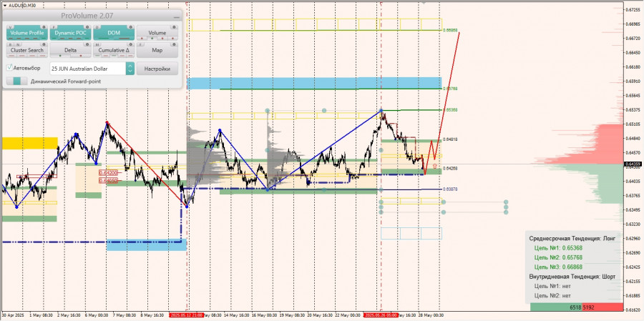Click Внутридневная Тенденция: Шорт heading
Image resolution: width=644 pixels, height=321 pixels.
pos(572,277)
